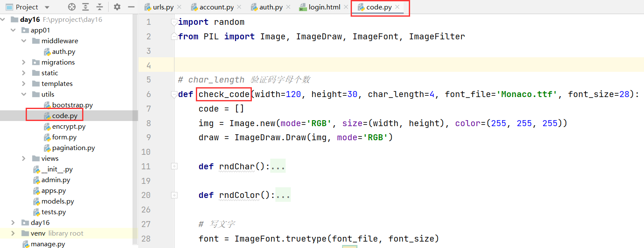Click the 'Monaco.ttf' string in code
The height and width of the screenshot is (248, 644).
tap(527, 94)
